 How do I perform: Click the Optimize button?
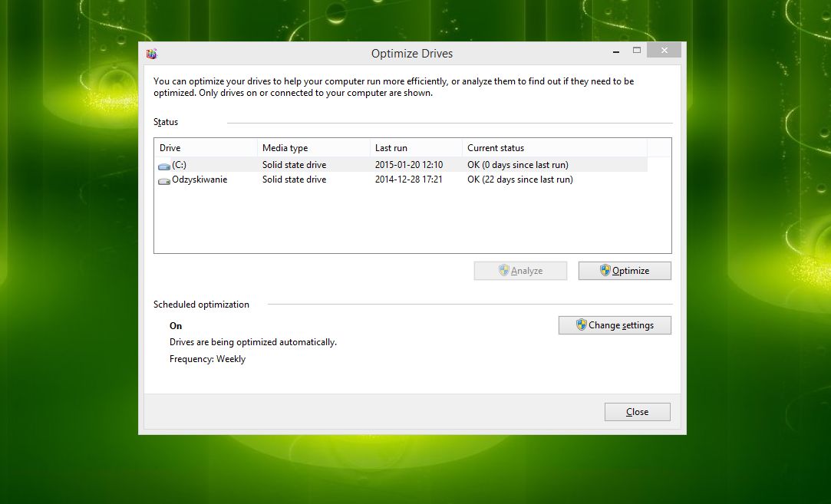(625, 271)
